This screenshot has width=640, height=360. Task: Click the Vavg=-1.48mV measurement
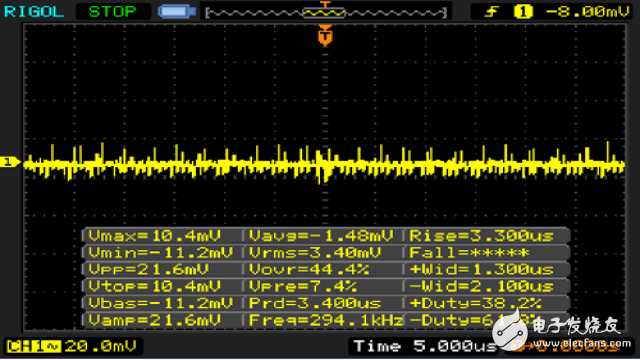click(321, 236)
